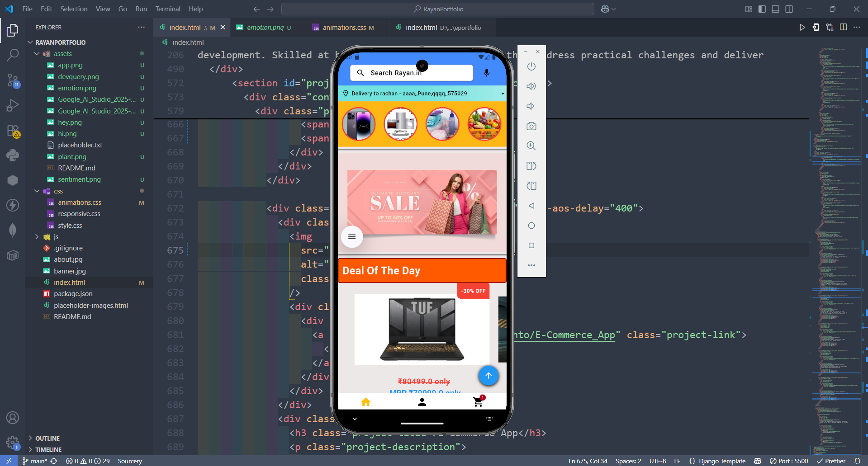Open the Run and Debug view

click(13, 105)
